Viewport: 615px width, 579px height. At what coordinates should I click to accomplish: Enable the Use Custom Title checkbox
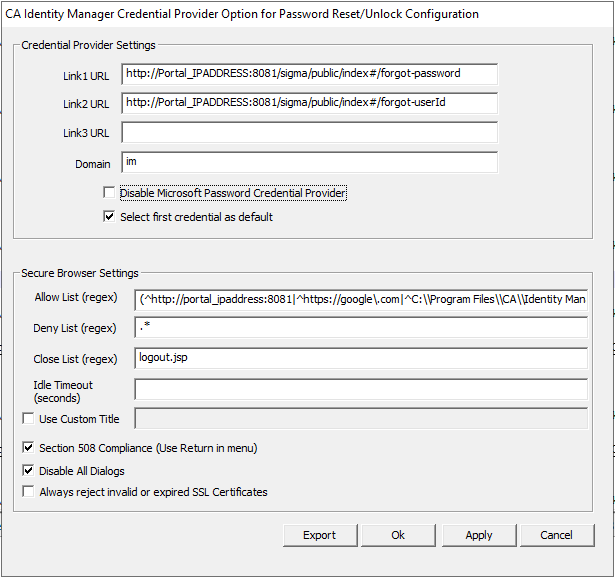28,419
